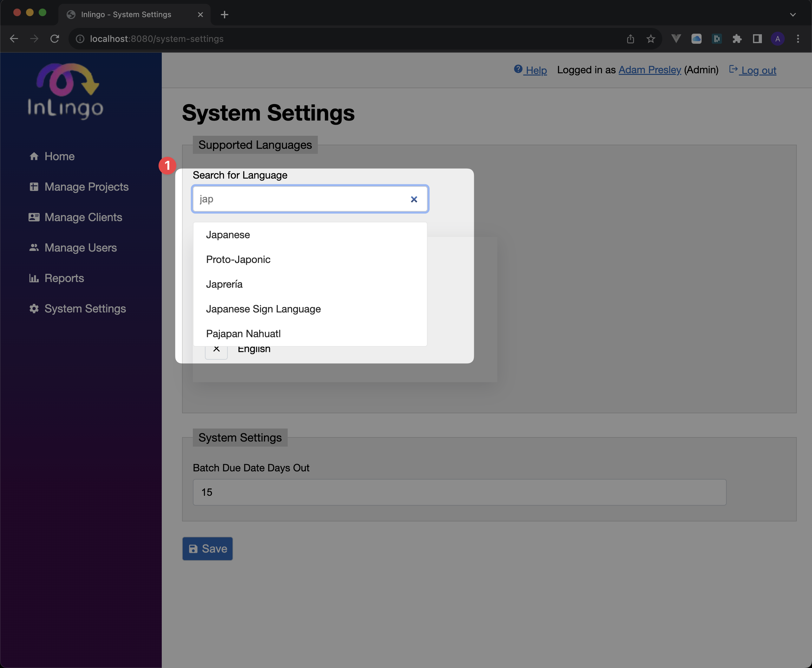The height and width of the screenshot is (668, 812).
Task: Click the Save button
Action: [207, 548]
